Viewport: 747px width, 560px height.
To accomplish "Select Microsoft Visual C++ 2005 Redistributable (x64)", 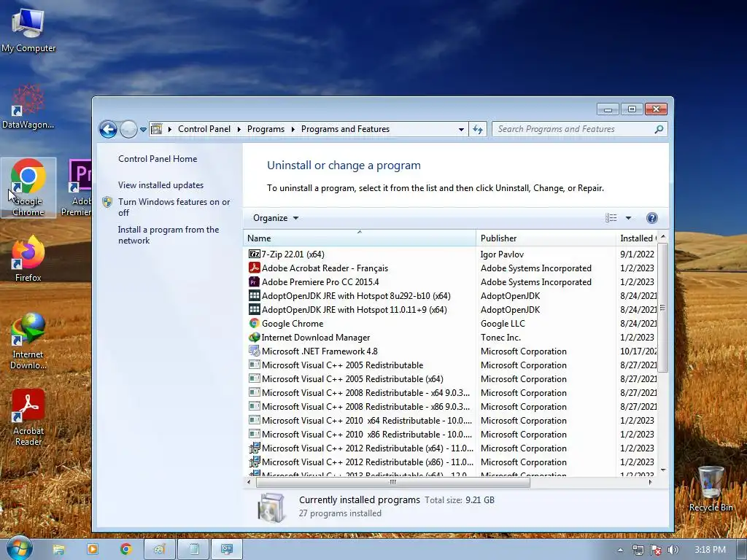I will coord(452,379).
